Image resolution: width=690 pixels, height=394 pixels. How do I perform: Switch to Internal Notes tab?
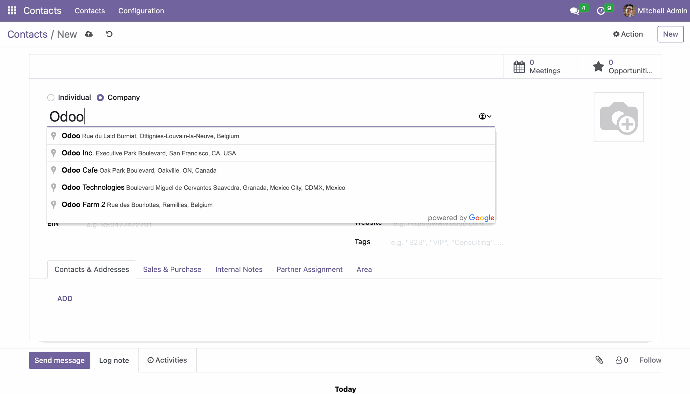coord(239,269)
